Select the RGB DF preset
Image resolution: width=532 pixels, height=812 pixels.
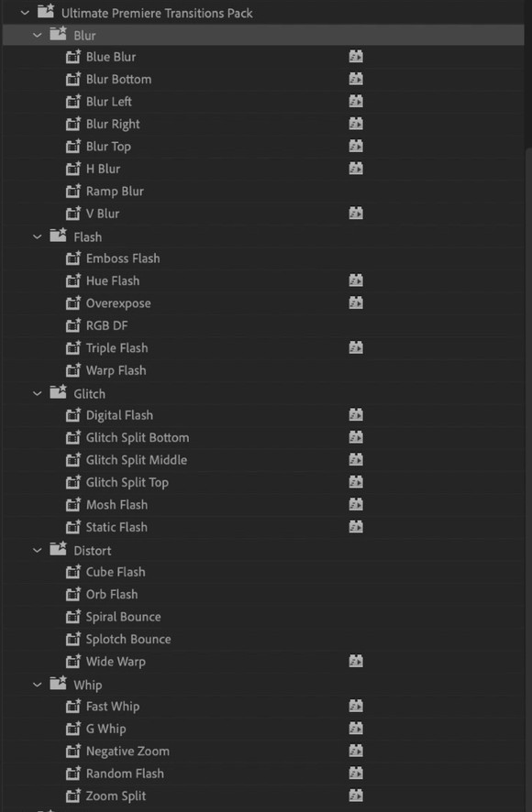(x=106, y=325)
